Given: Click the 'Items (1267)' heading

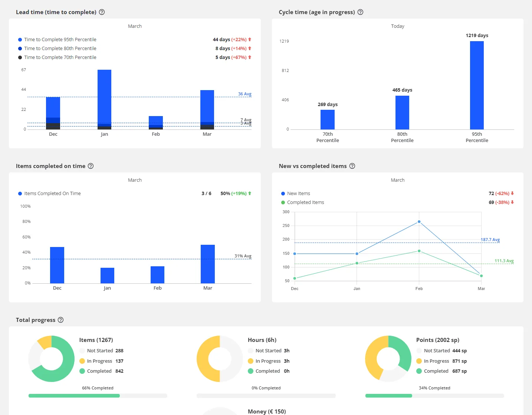Looking at the screenshot, I should coord(96,340).
